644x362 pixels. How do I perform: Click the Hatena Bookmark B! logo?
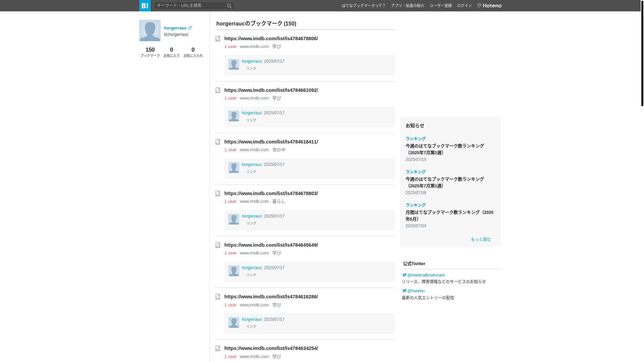pos(145,6)
